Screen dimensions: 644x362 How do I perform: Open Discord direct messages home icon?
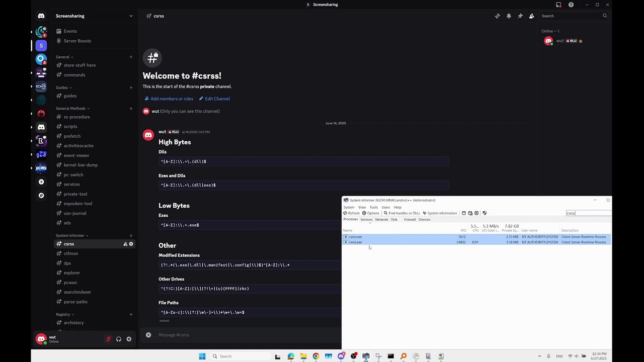click(41, 16)
